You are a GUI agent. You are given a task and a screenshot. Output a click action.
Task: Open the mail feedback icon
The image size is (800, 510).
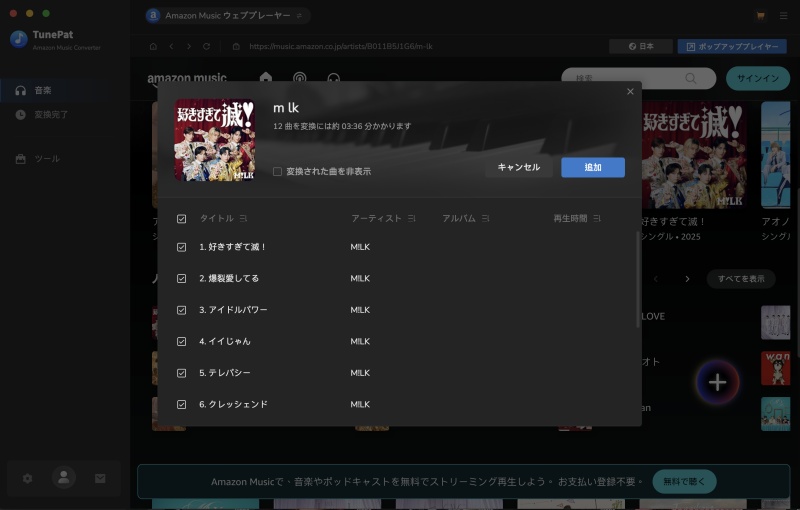pos(100,478)
